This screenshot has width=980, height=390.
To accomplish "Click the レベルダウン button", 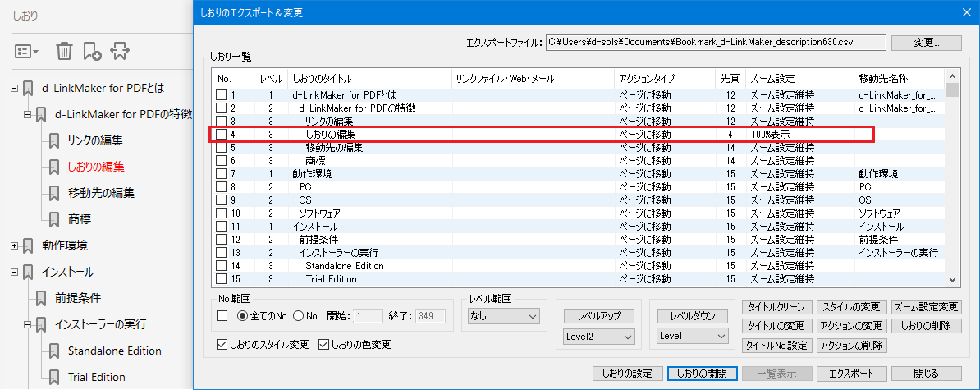I will 693,316.
